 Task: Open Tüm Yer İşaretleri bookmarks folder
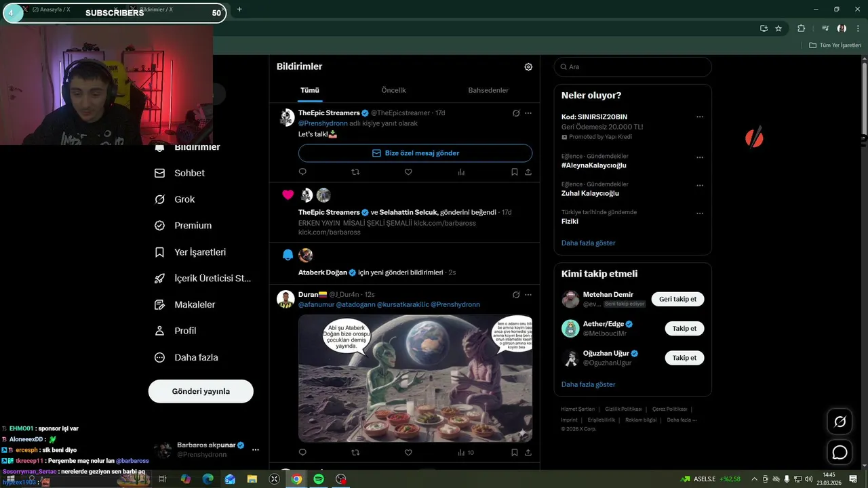coord(835,45)
